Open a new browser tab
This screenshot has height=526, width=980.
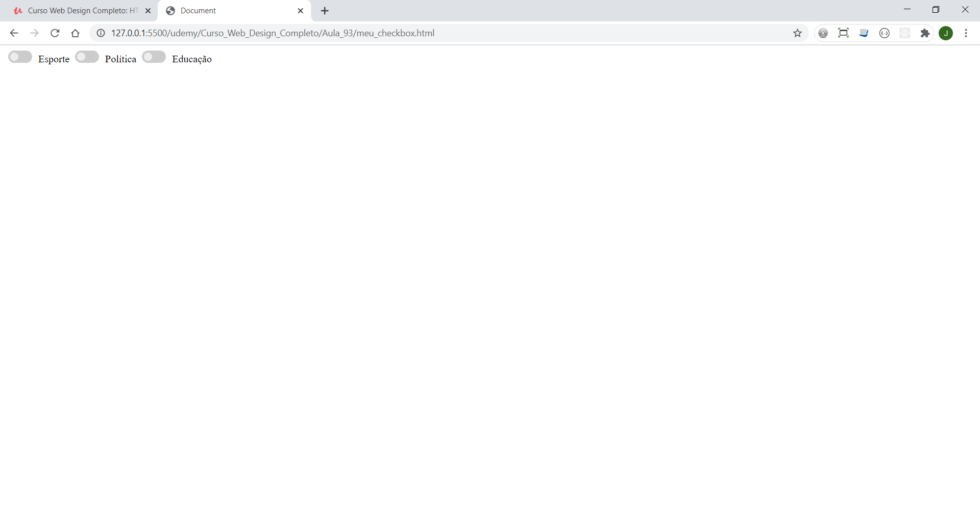[x=325, y=11]
